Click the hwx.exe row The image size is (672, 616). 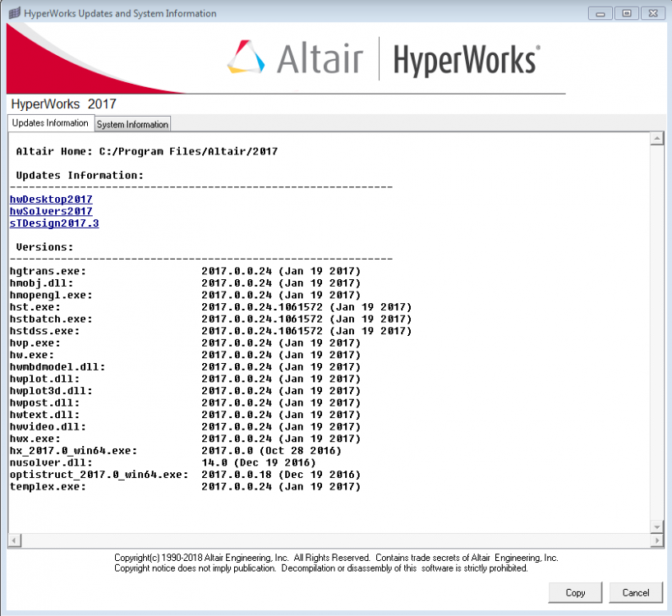tap(185, 439)
